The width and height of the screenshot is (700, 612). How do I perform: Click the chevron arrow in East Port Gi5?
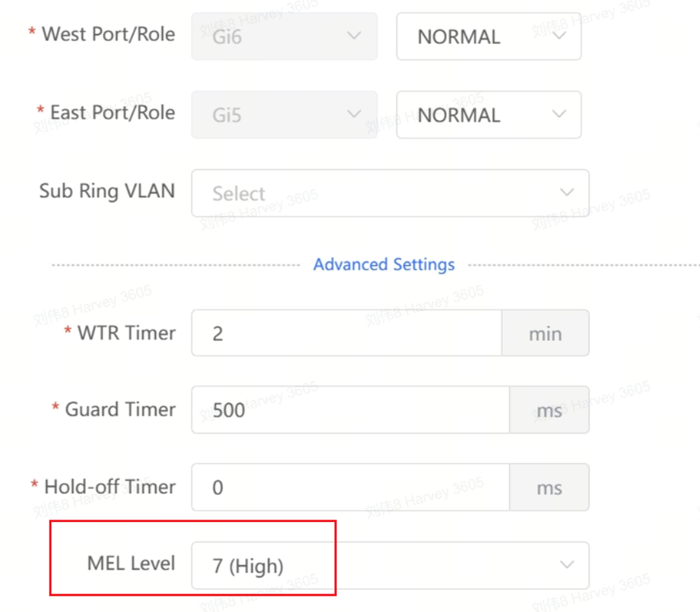[x=354, y=114]
